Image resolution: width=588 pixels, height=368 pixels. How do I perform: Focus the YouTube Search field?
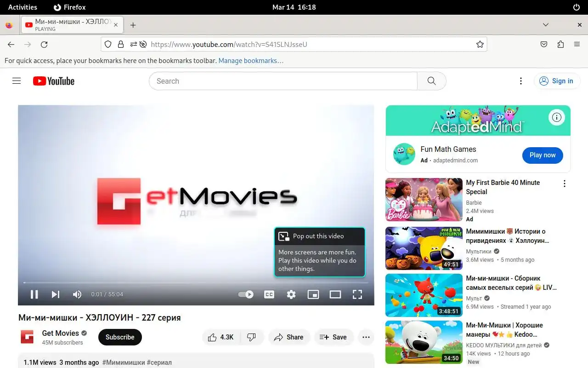coord(283,81)
